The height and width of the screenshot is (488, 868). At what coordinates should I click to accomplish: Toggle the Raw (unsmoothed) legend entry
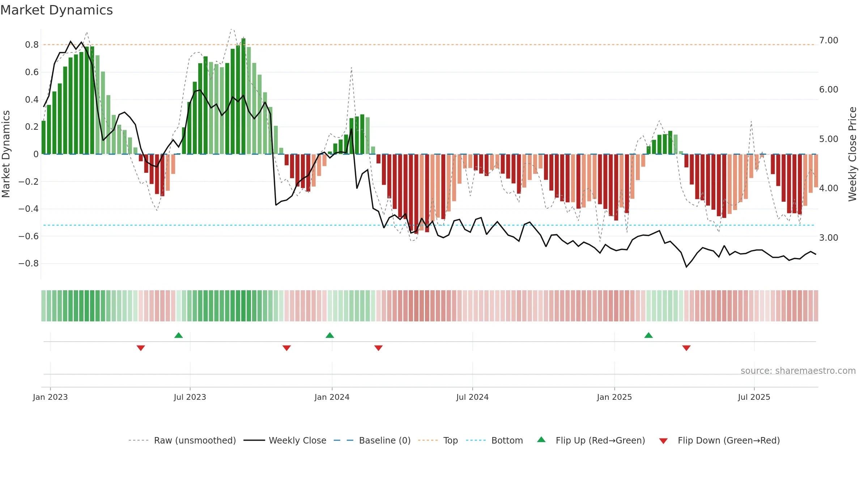pyautogui.click(x=182, y=440)
